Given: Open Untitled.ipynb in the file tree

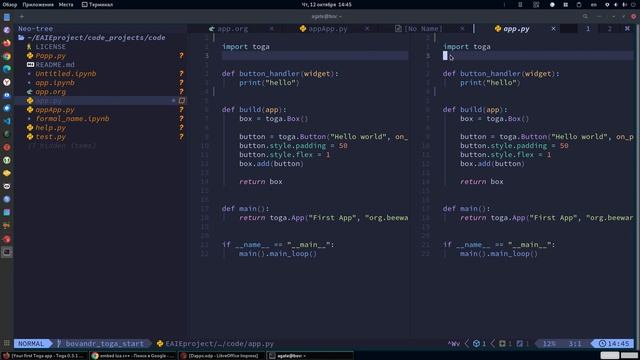Looking at the screenshot, I should tap(66, 74).
